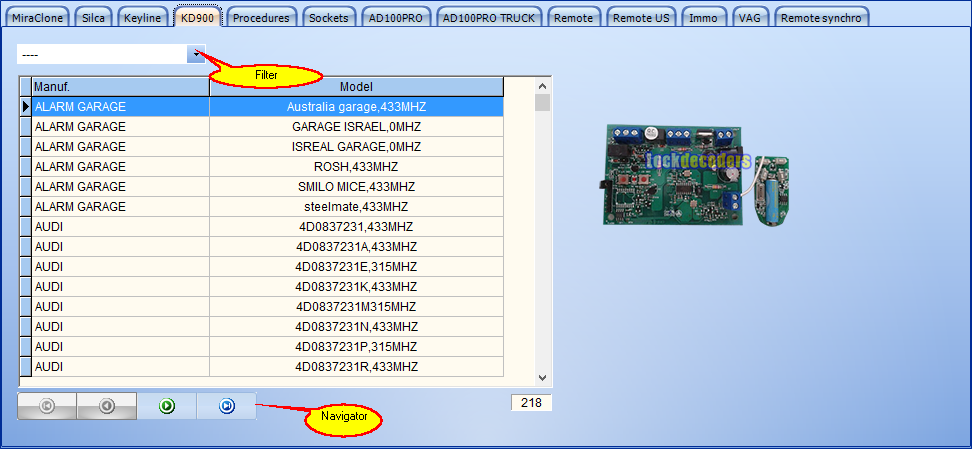
Task: Click row selector for GARAGE ISRAEL row
Action: [x=25, y=127]
